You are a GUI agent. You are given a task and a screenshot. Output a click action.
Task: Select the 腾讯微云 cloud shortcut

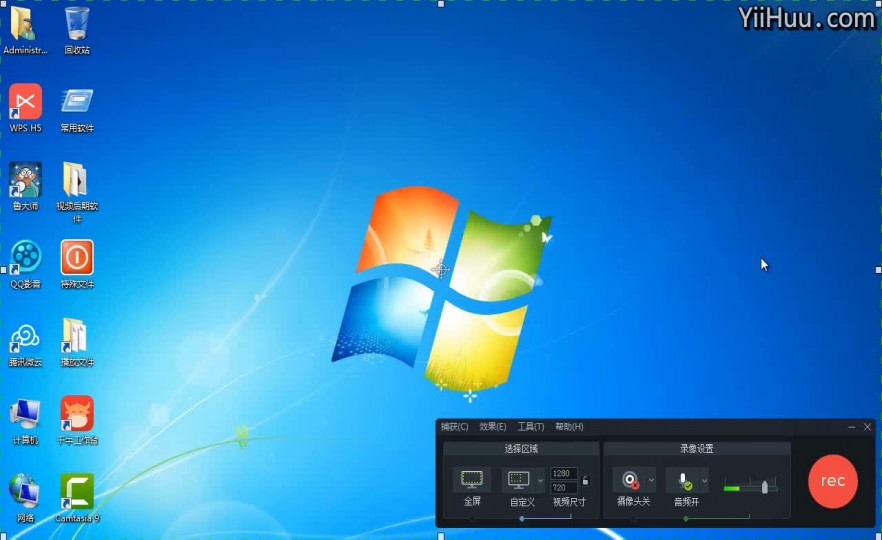pos(25,342)
